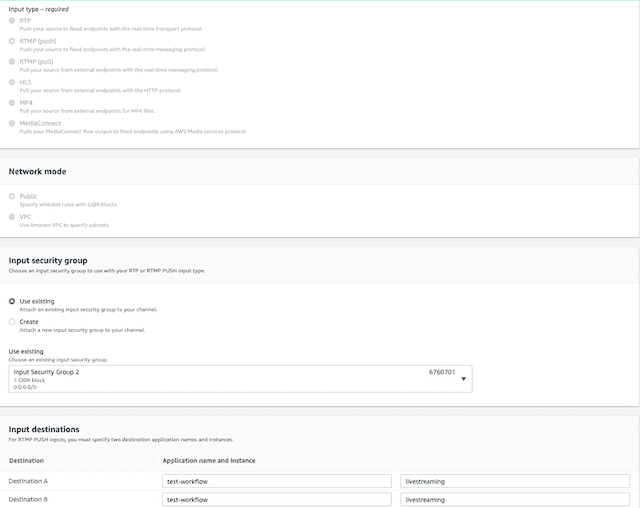This screenshot has width=640, height=508.
Task: Click Application name and instance header
Action: tap(208, 460)
